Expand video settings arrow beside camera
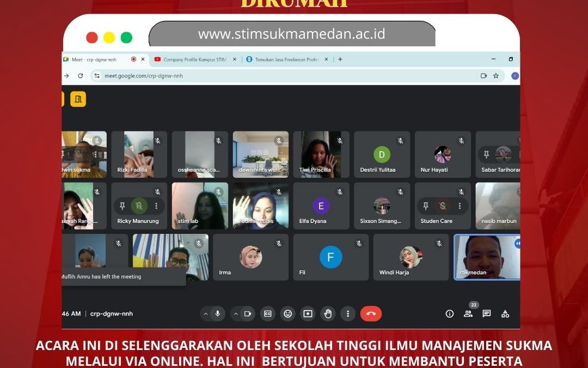This screenshot has height=368, width=588. 235,314
